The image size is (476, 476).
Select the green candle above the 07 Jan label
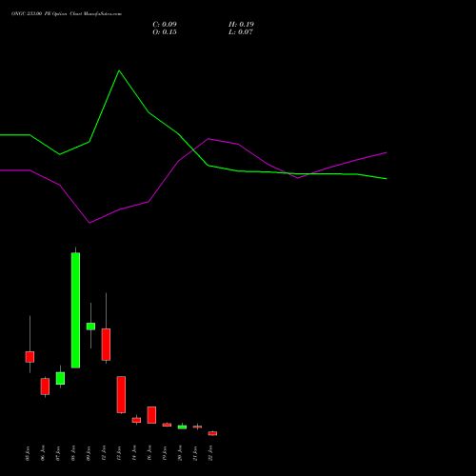pyautogui.click(x=60, y=378)
